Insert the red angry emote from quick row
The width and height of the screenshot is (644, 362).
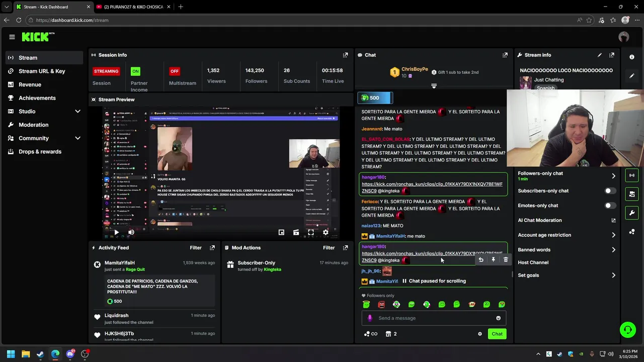[381, 304]
